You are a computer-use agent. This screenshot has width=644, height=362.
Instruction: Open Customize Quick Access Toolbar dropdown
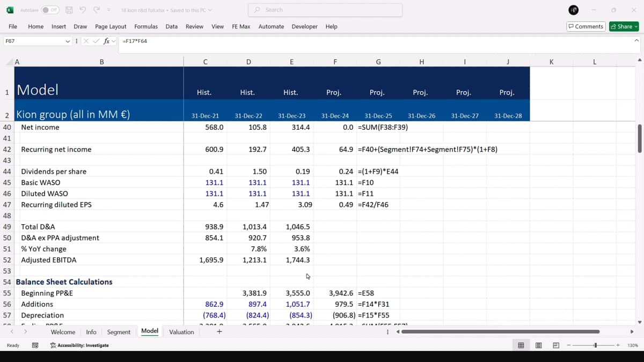point(109,10)
